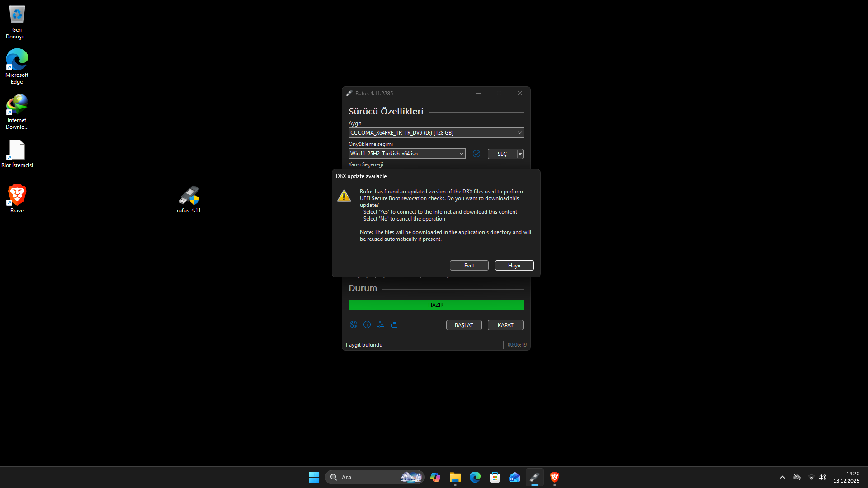Click the Ara search box on taskbar
The height and width of the screenshot is (488, 868).
[374, 477]
